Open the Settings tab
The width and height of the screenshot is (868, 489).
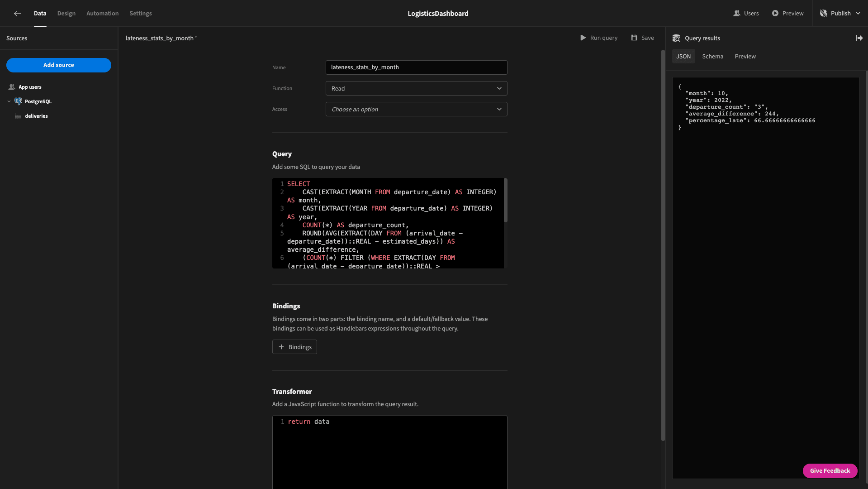click(x=141, y=14)
